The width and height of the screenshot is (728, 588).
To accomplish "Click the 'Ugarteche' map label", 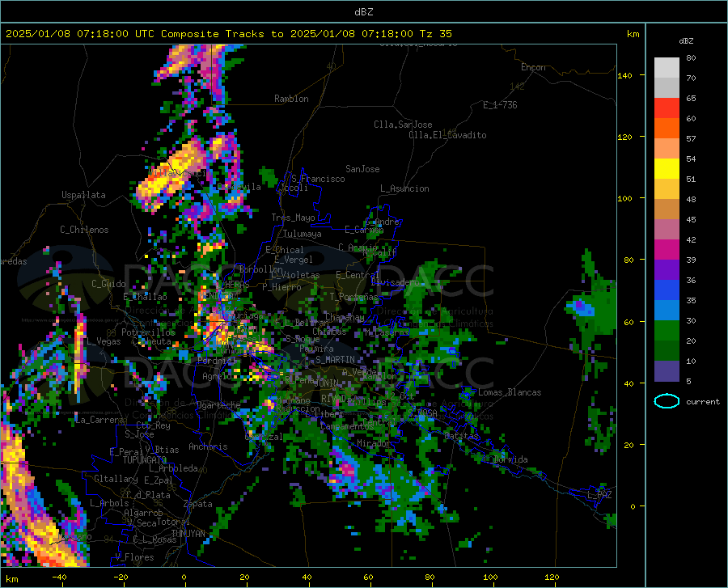I will click(218, 405).
